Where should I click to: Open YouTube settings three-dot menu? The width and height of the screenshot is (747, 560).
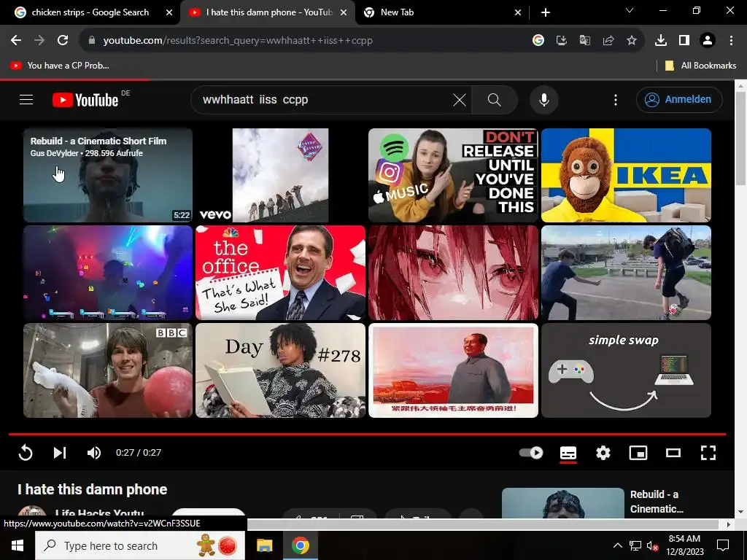point(616,100)
